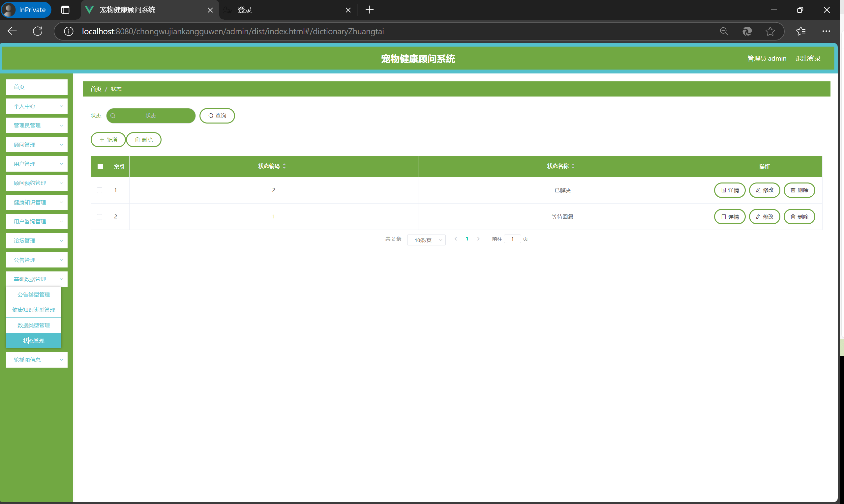Check the row for 等待回复
Screen dimensions: 844x504
[100, 217]
